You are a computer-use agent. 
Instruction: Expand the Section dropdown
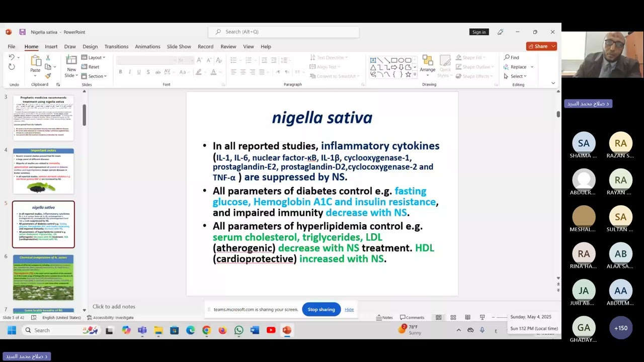pyautogui.click(x=94, y=76)
